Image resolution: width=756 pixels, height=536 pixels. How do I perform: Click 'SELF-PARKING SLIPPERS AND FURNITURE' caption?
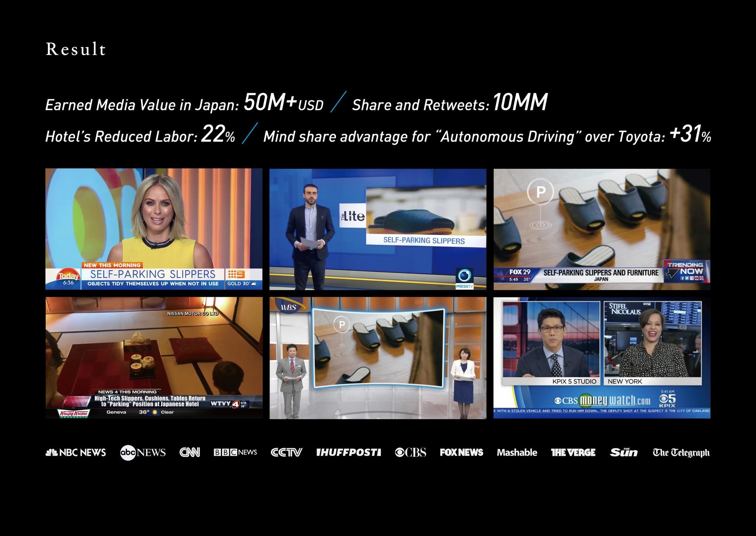(x=601, y=273)
